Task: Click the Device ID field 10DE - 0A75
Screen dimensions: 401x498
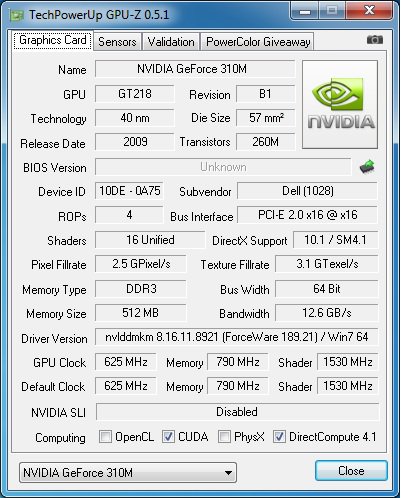Action: (129, 191)
